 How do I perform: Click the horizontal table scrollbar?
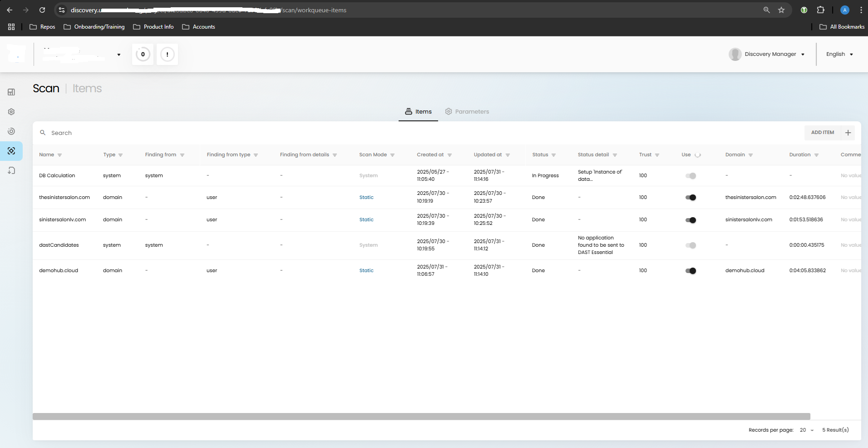click(x=421, y=417)
